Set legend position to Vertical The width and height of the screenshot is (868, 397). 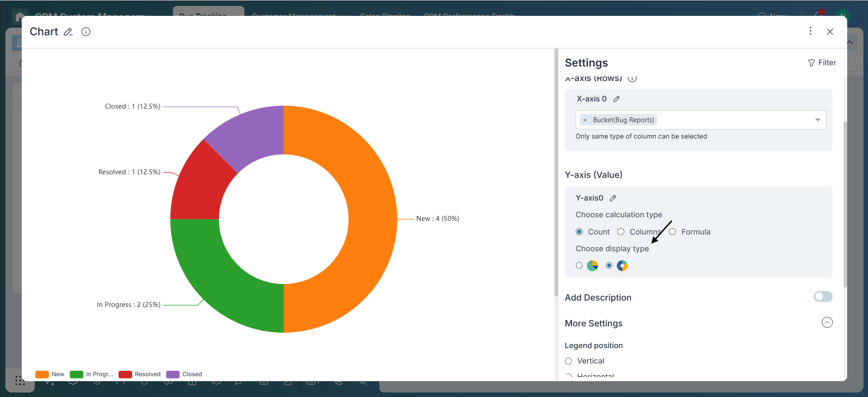(568, 361)
